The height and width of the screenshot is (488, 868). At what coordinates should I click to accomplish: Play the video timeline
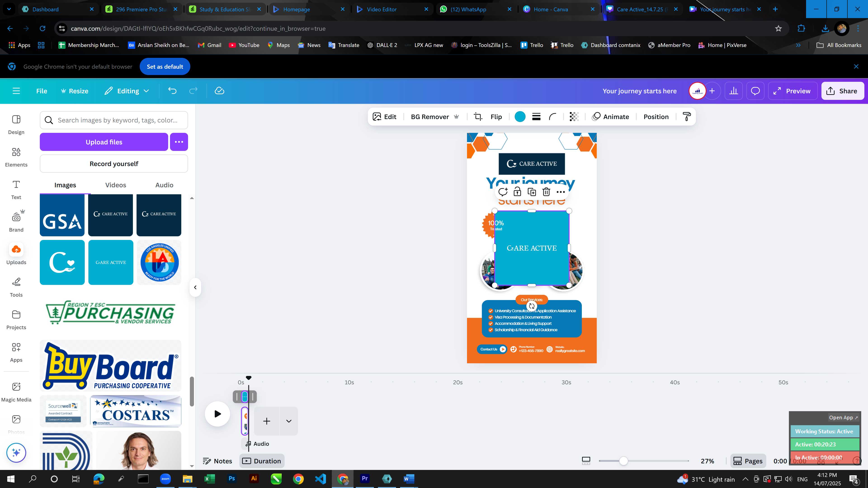tap(217, 414)
